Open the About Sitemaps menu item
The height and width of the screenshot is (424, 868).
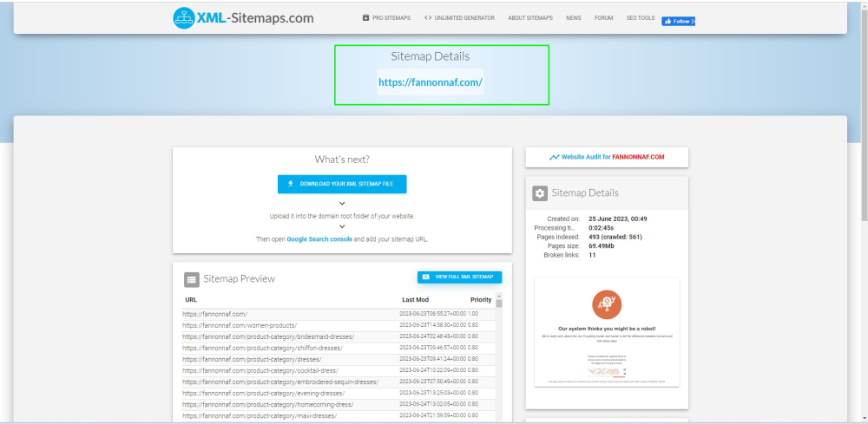[529, 17]
